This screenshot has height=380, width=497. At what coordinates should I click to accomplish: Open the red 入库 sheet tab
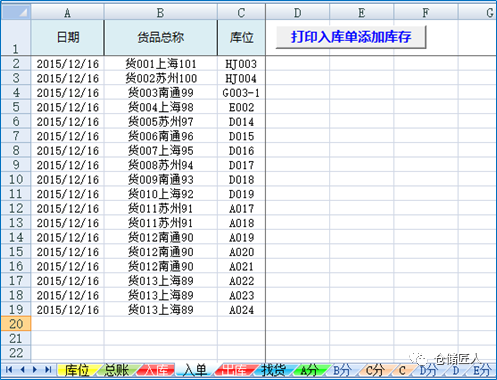click(156, 370)
